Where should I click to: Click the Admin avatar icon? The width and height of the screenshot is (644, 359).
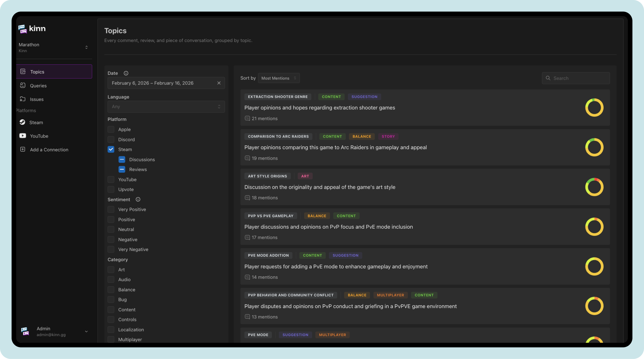(25, 331)
